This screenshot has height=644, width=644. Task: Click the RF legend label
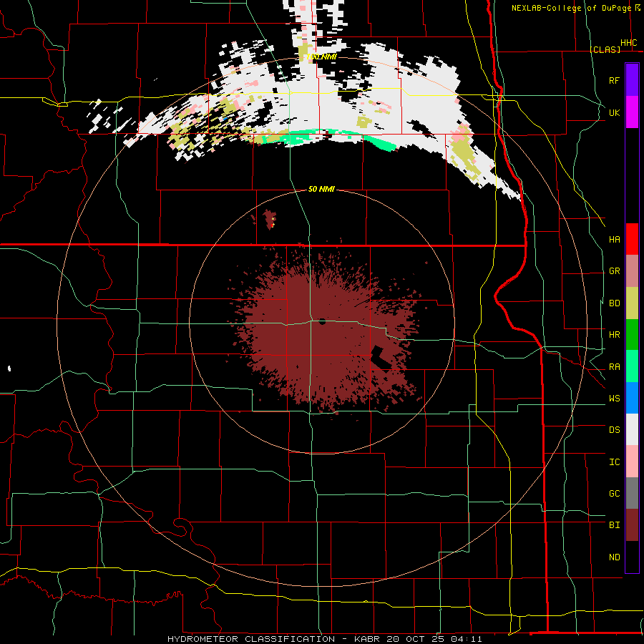(614, 80)
